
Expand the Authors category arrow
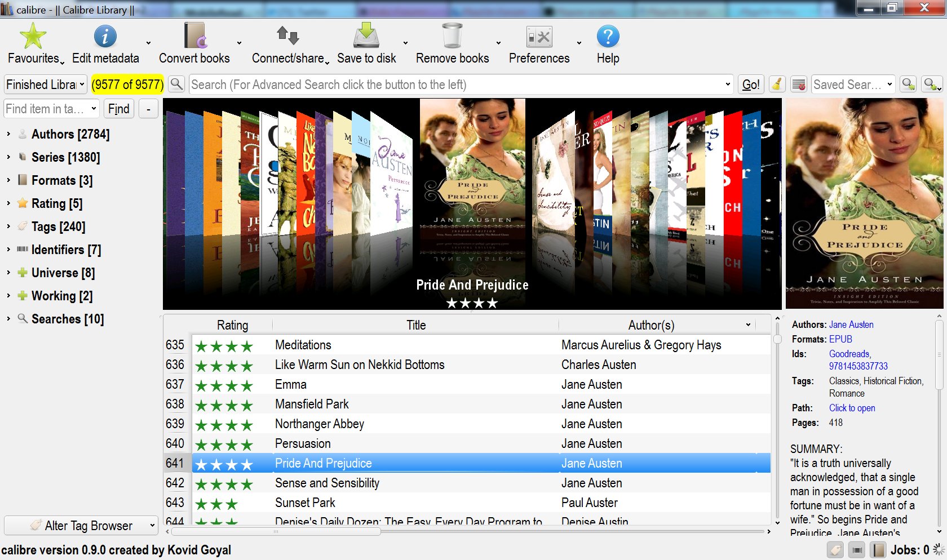[8, 134]
